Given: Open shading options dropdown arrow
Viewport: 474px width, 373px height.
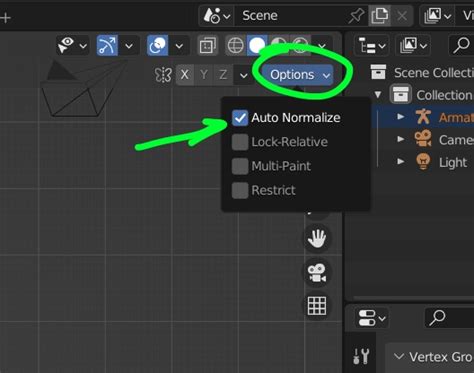Looking at the screenshot, I should pos(322,46).
